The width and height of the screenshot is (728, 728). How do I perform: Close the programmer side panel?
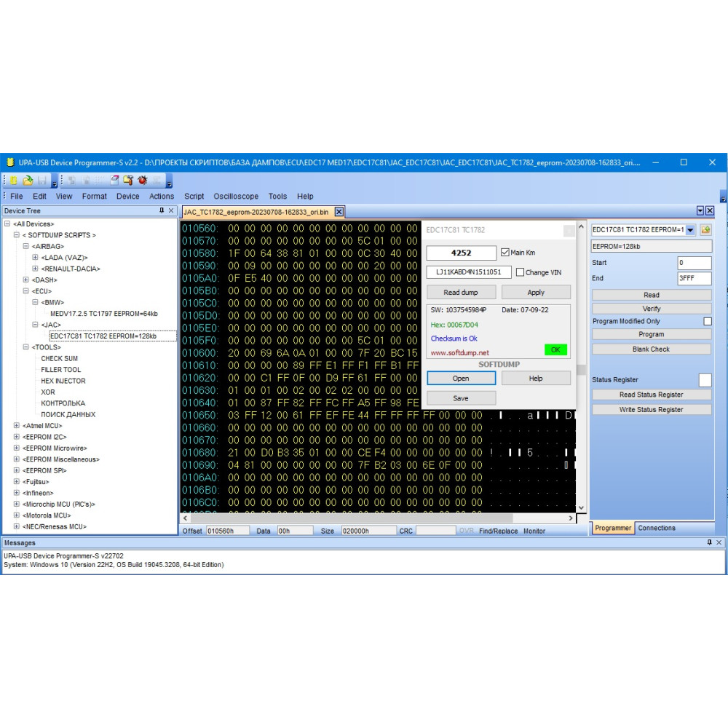(710, 211)
